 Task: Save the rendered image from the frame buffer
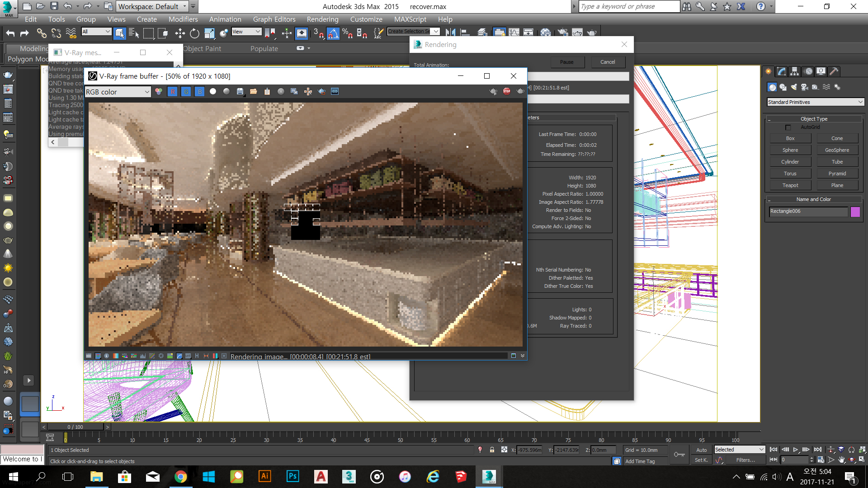click(240, 91)
